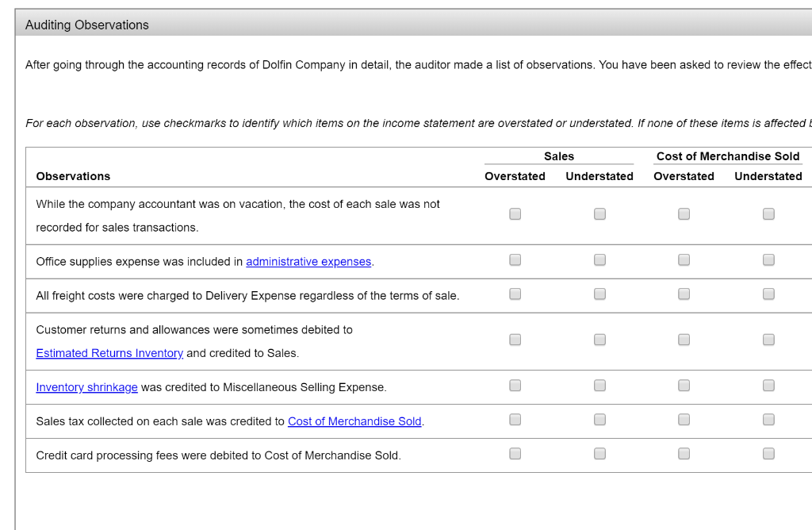Check Cost Overstated for credit card fees row
The height and width of the screenshot is (530, 812).
684,454
